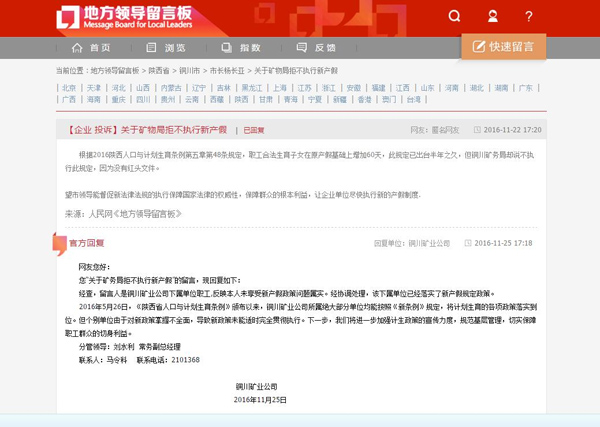600x427 pixels.
Task: Select 陕西 province link in region list
Action: [241, 99]
